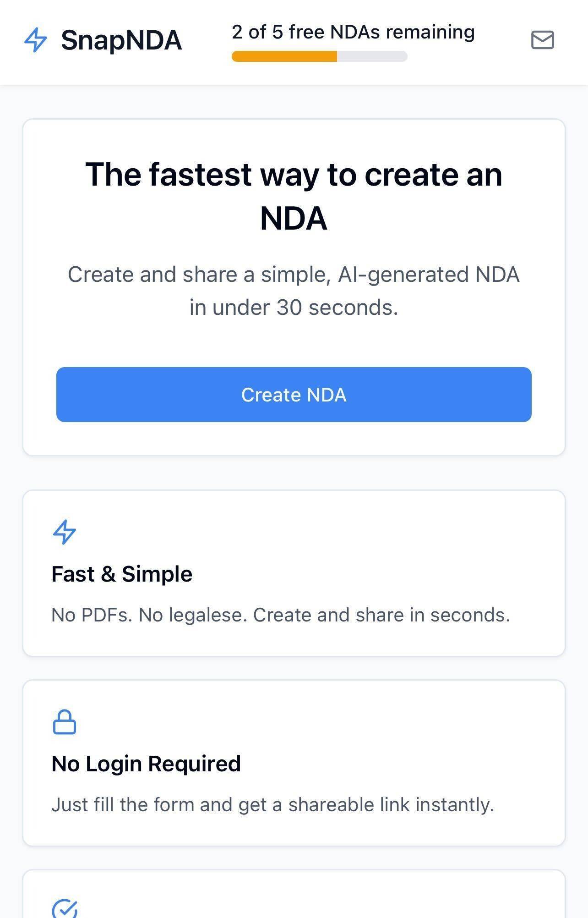
Task: Click the "2 of 5 free NDAs remaining" label
Action: coord(353,32)
